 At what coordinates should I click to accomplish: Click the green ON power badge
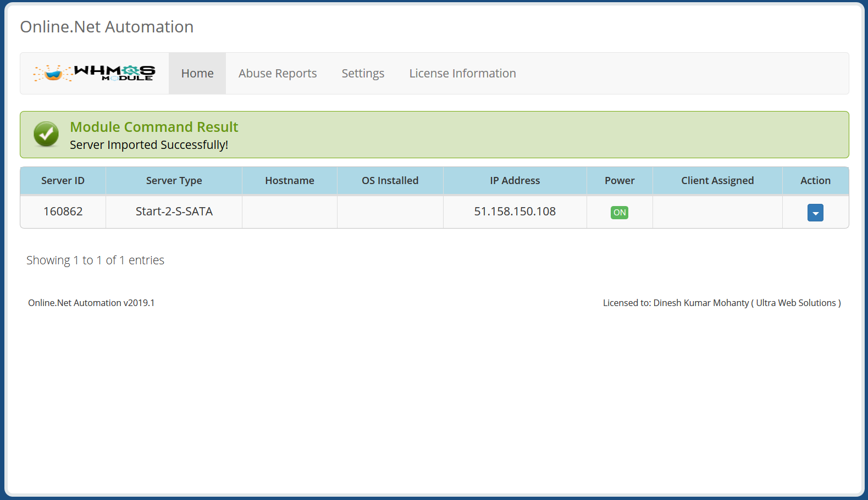click(620, 213)
